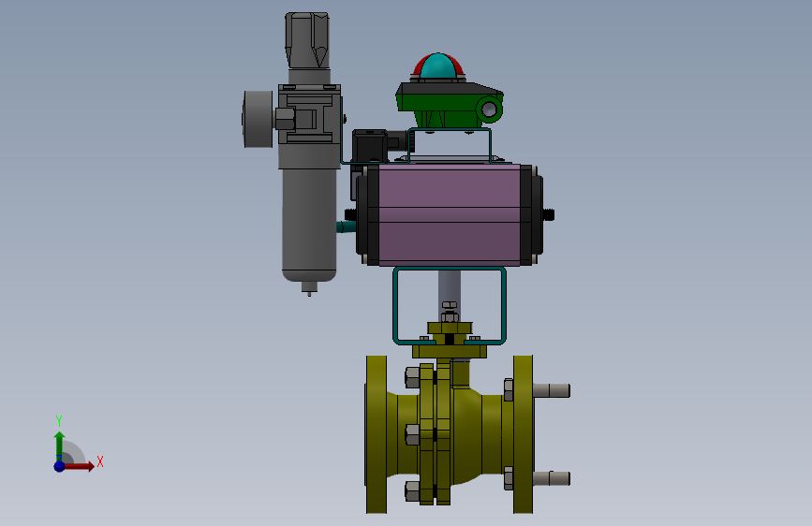Select the regulator adjustment knob on top

tap(307, 40)
